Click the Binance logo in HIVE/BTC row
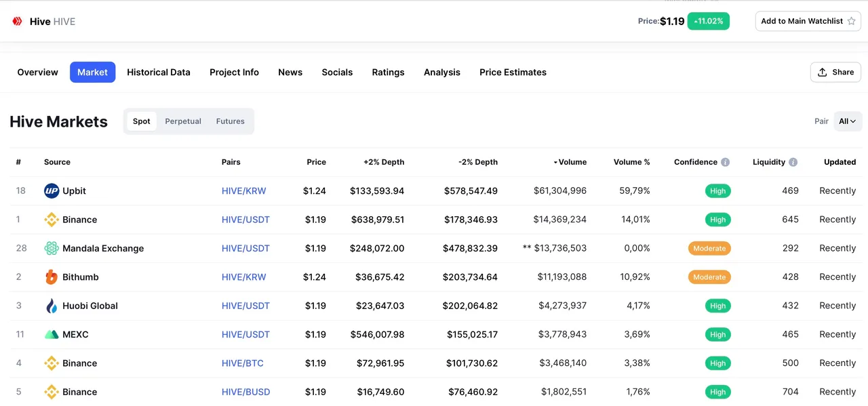868x406 pixels. (x=52, y=363)
